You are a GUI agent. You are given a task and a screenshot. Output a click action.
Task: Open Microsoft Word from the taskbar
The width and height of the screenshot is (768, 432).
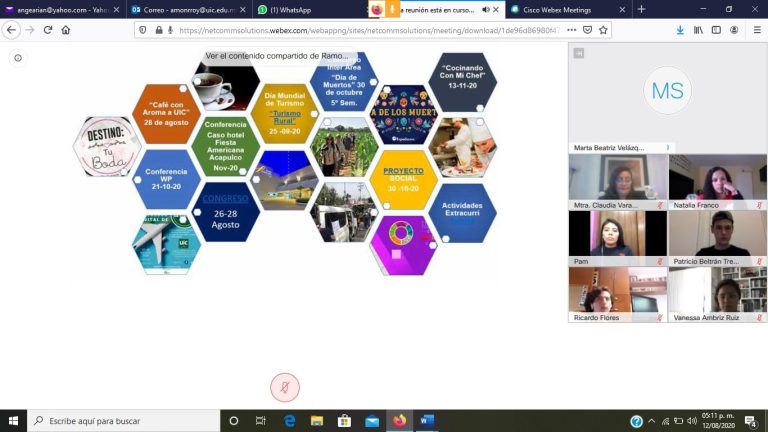click(x=427, y=421)
